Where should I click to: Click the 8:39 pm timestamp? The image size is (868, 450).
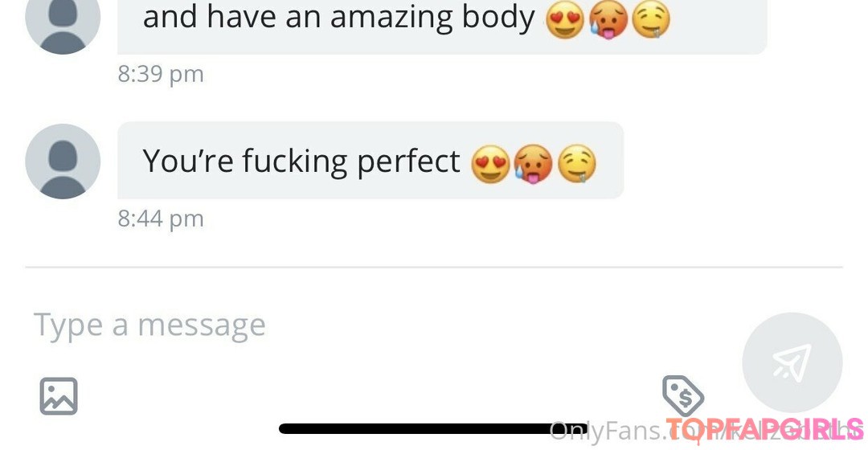coord(161,74)
